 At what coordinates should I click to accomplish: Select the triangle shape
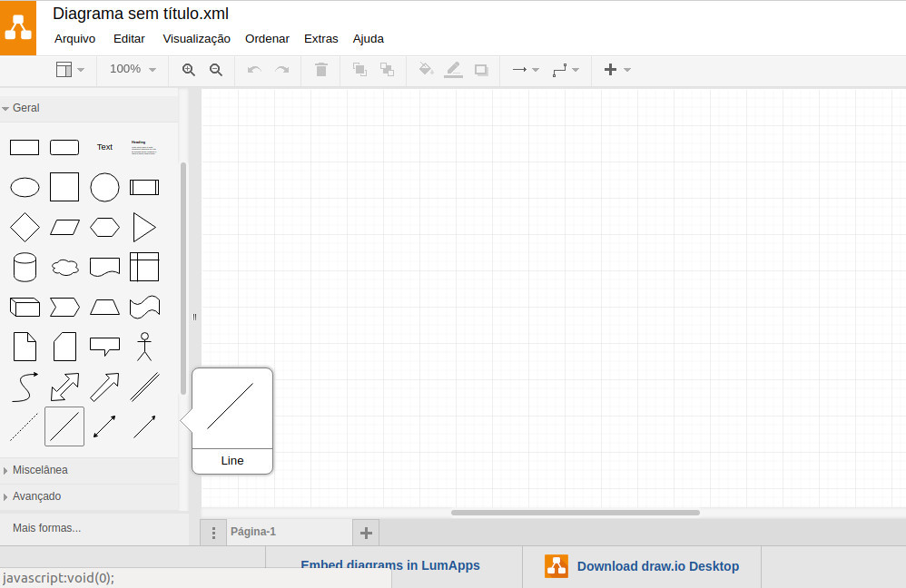(x=143, y=227)
